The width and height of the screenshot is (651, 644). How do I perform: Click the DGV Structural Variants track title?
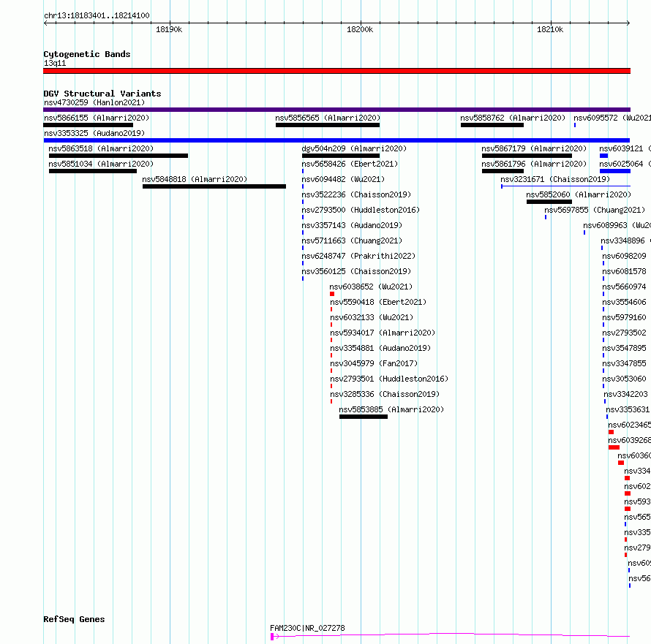pos(102,94)
